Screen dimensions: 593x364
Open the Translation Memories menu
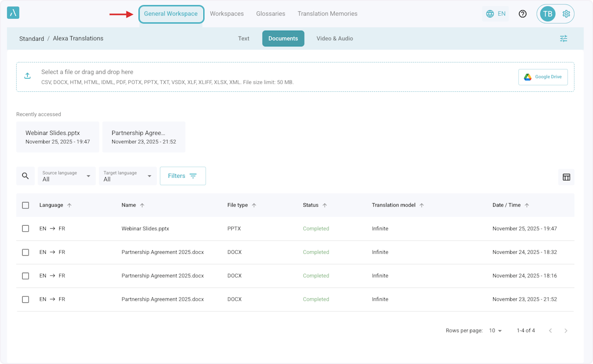click(327, 14)
